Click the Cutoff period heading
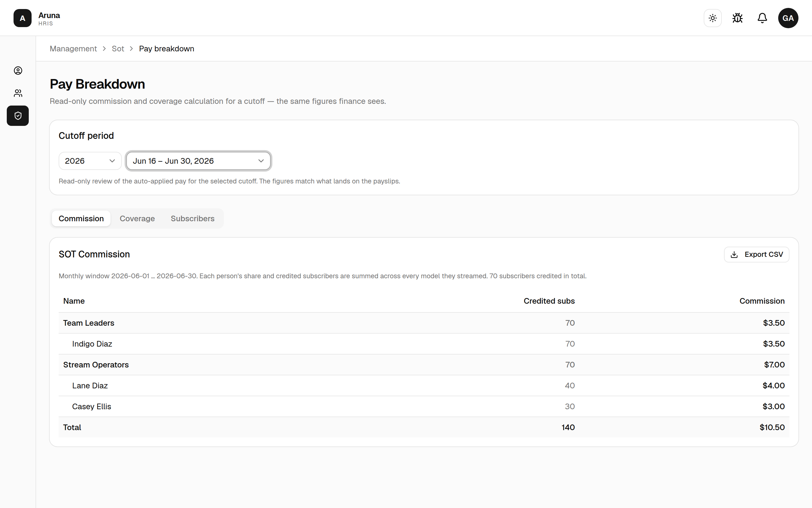Image resolution: width=812 pixels, height=508 pixels. coord(86,136)
